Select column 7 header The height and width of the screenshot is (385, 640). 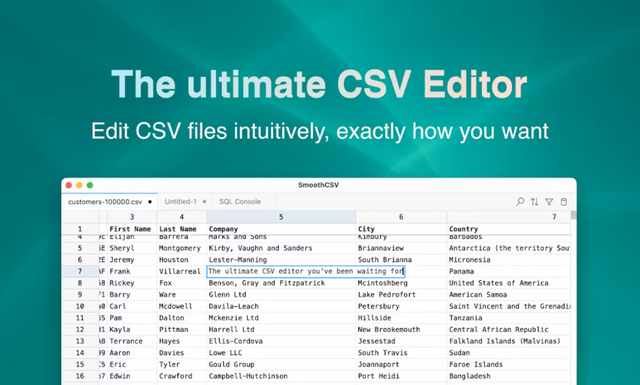pyautogui.click(x=509, y=217)
